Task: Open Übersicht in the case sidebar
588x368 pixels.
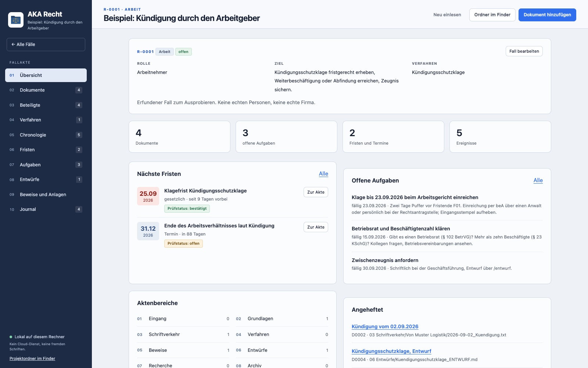Action: point(46,75)
